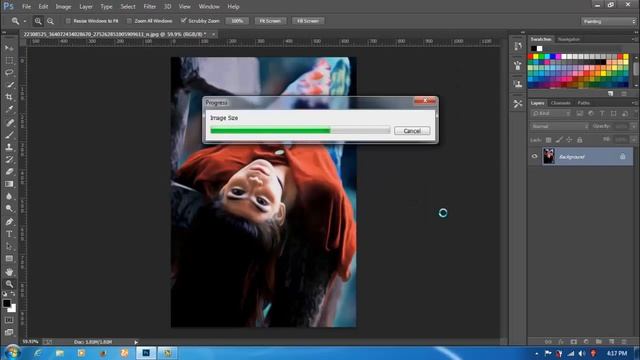Click the 100% zoom button

tap(237, 21)
